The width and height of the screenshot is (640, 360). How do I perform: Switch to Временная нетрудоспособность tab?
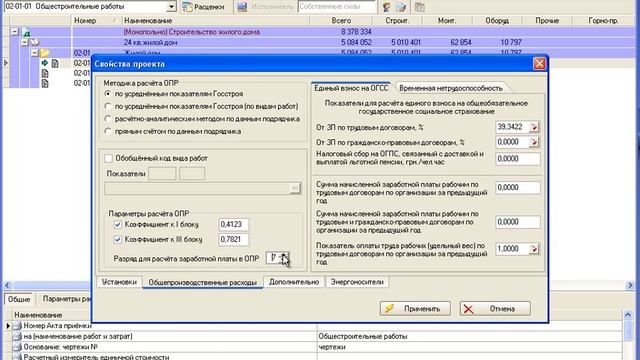(x=451, y=88)
